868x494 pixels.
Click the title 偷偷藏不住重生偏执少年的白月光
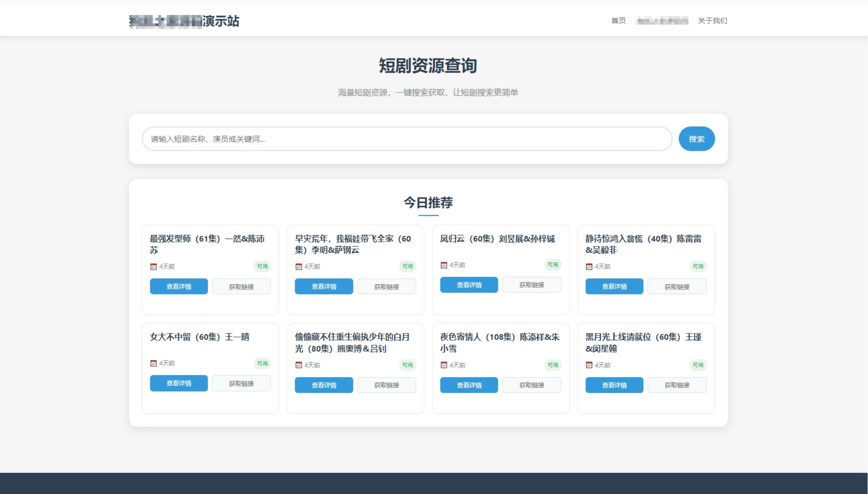point(352,343)
